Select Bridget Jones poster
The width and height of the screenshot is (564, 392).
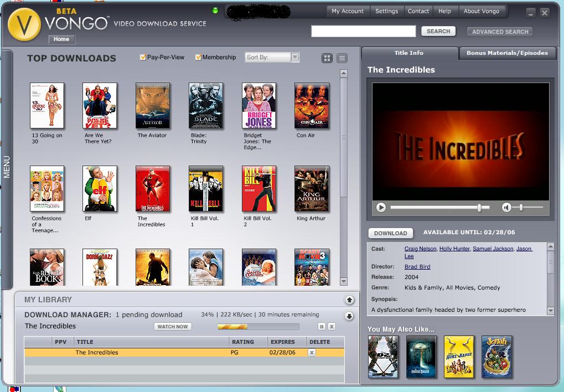(259, 105)
